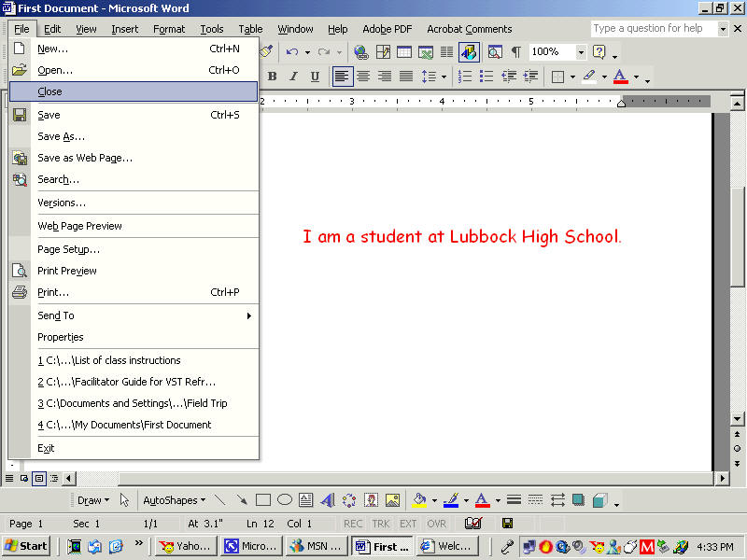Click the Redo icon
Image resolution: width=747 pixels, height=560 pixels.
(324, 51)
